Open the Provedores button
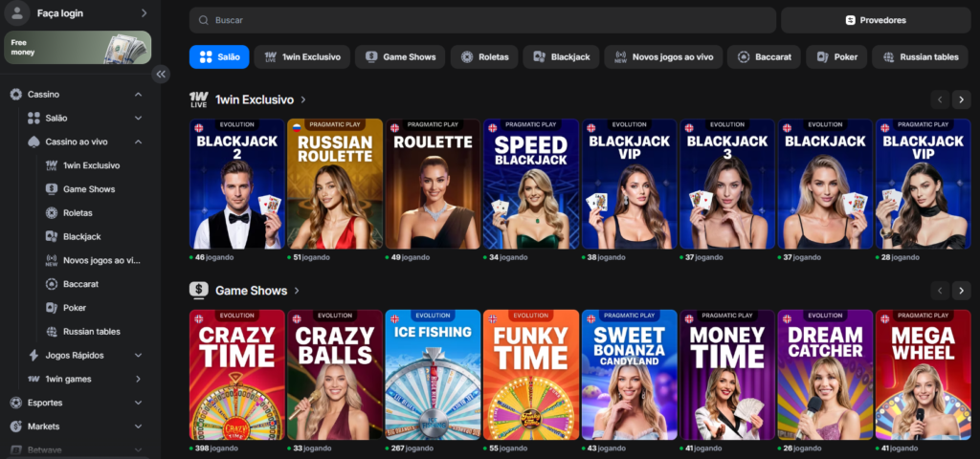Image resolution: width=980 pixels, height=459 pixels. coord(876,20)
